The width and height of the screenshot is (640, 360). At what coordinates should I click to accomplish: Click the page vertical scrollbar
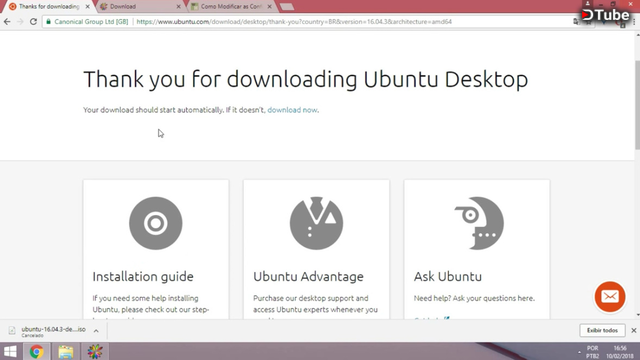pos(637,105)
